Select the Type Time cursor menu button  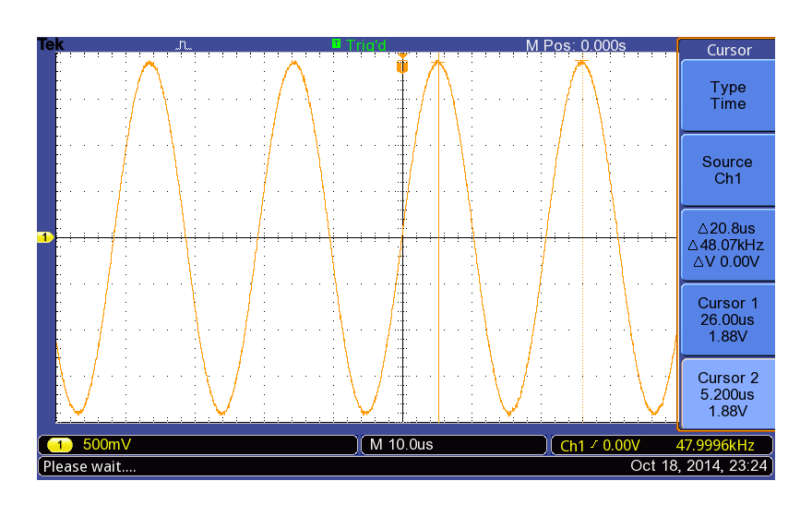(x=728, y=95)
